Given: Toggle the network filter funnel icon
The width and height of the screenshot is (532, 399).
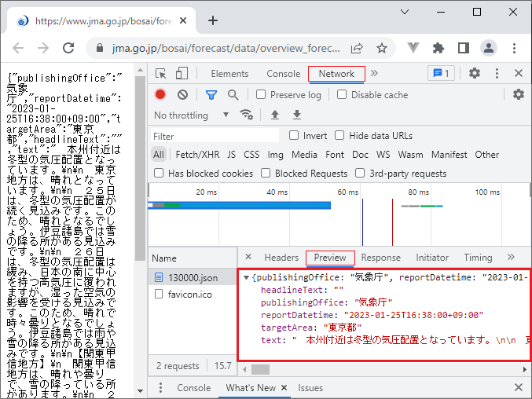Looking at the screenshot, I should 211,95.
